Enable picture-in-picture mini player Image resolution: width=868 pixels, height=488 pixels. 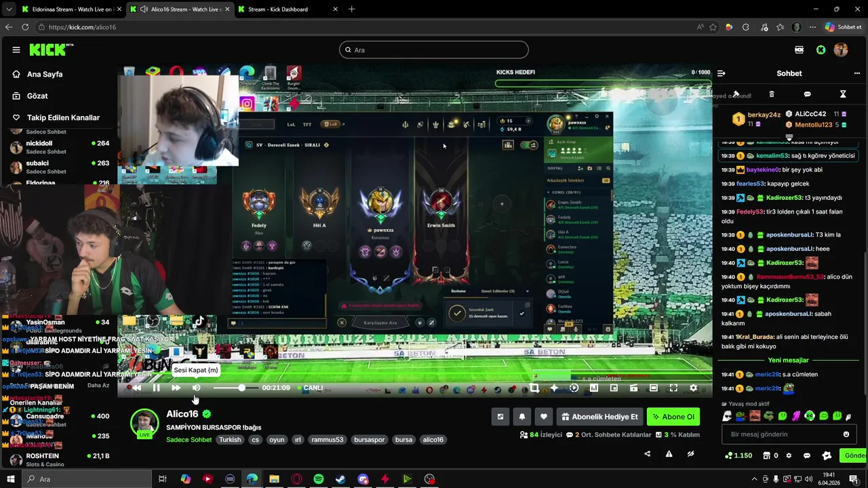[x=614, y=388]
